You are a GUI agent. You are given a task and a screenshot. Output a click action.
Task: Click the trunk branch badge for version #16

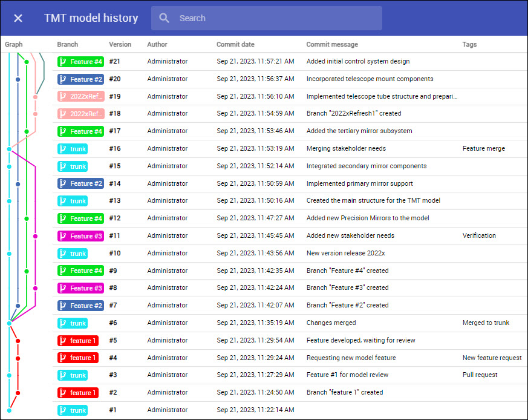coord(73,149)
